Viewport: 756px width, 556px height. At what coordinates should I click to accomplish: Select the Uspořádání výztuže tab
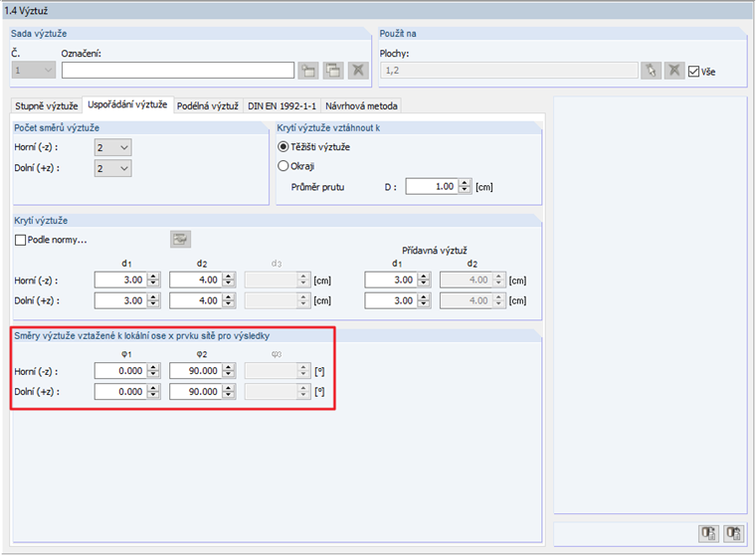click(127, 104)
